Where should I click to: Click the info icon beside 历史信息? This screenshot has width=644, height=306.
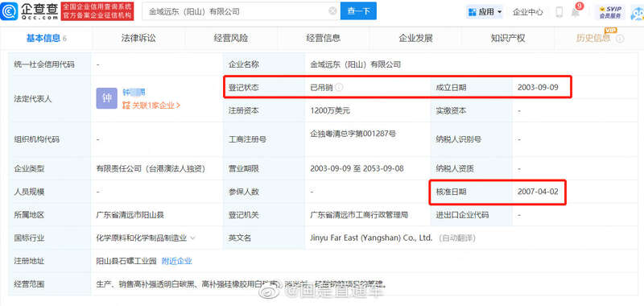620,39
